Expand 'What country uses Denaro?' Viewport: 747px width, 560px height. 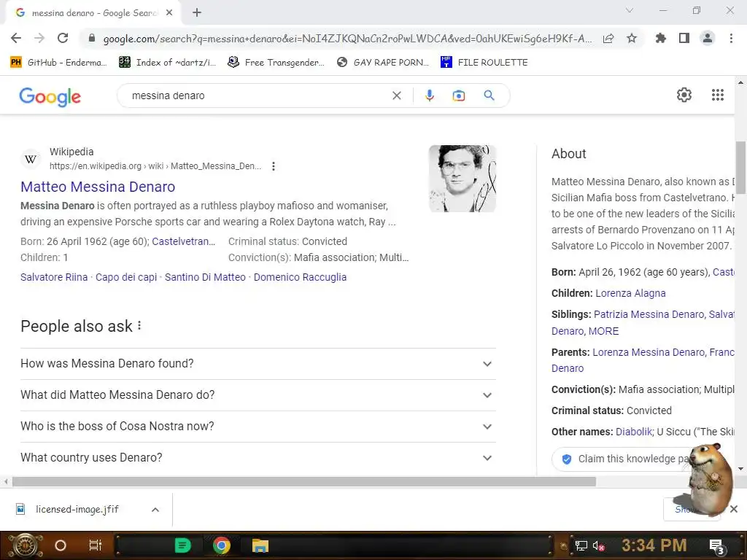pyautogui.click(x=258, y=458)
